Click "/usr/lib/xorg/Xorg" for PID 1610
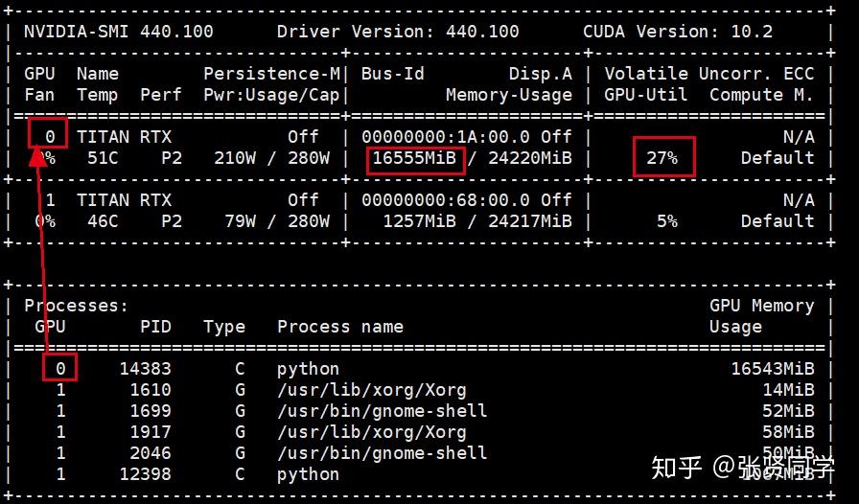The height and width of the screenshot is (504, 859). coord(372,390)
